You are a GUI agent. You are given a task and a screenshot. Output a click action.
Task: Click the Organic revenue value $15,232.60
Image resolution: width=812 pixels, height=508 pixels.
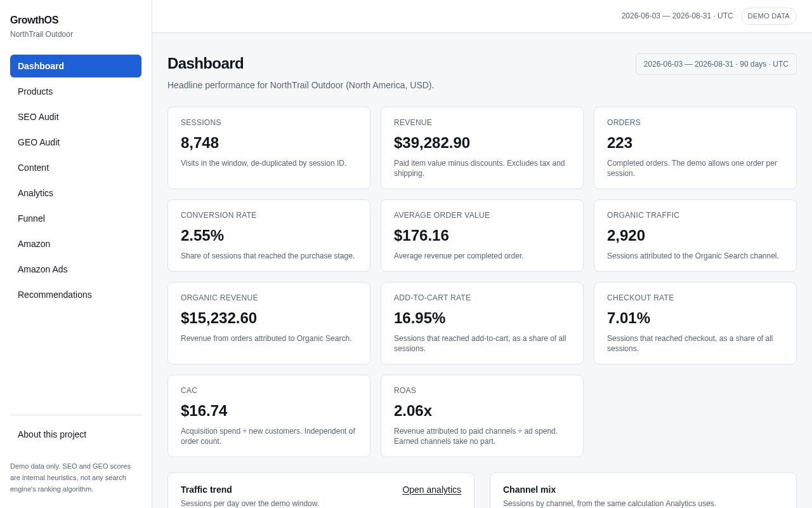pos(219,318)
